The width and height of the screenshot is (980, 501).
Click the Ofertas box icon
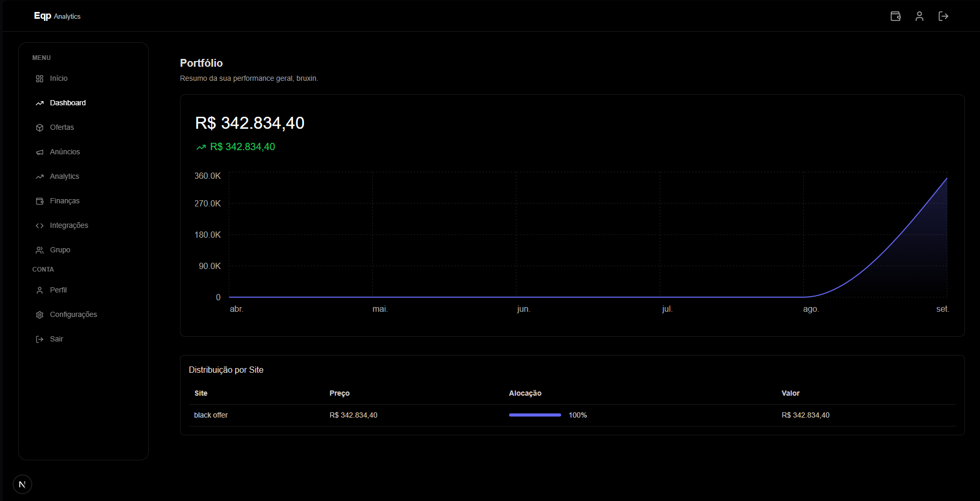[40, 128]
